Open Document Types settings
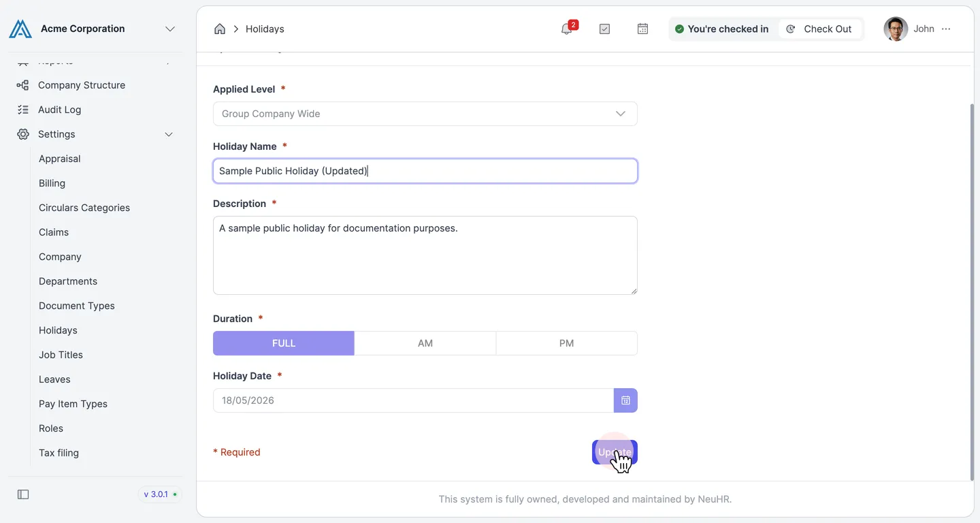980x523 pixels. pos(77,306)
